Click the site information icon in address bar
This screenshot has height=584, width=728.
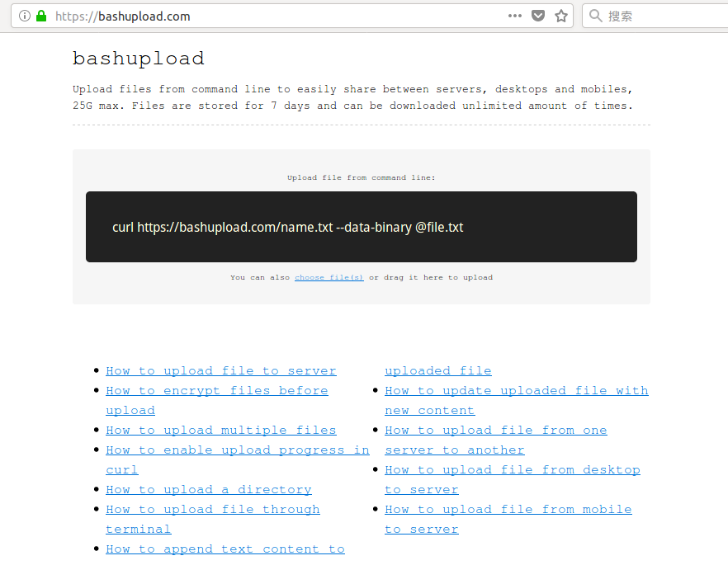[25, 16]
